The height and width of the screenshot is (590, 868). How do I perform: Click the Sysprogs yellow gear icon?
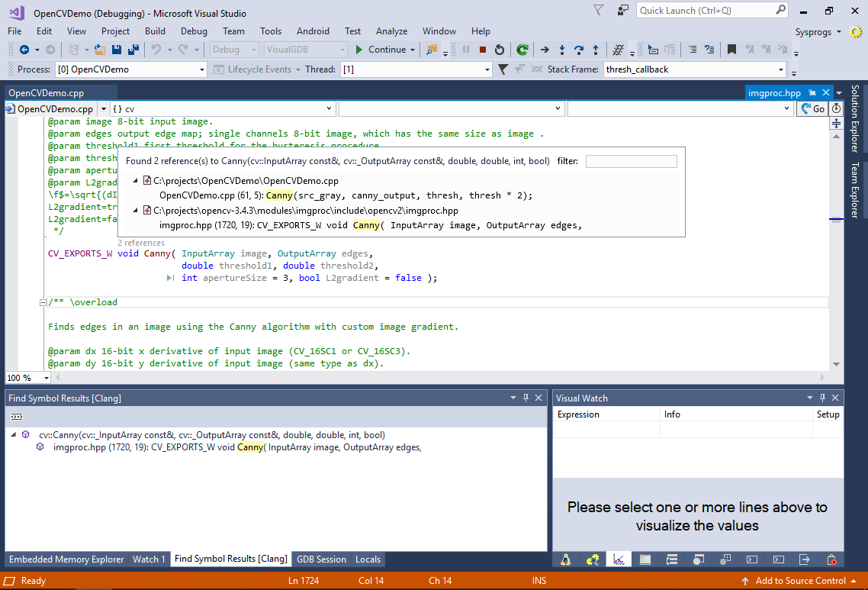click(x=856, y=31)
